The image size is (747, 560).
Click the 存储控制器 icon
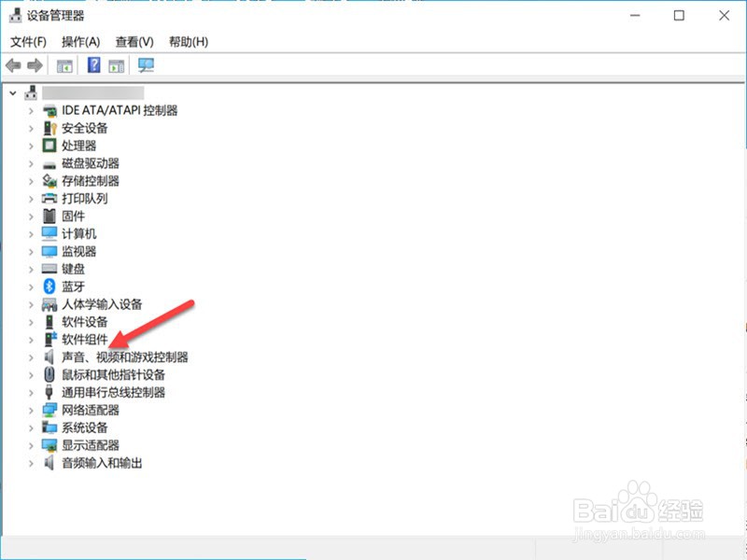click(49, 181)
